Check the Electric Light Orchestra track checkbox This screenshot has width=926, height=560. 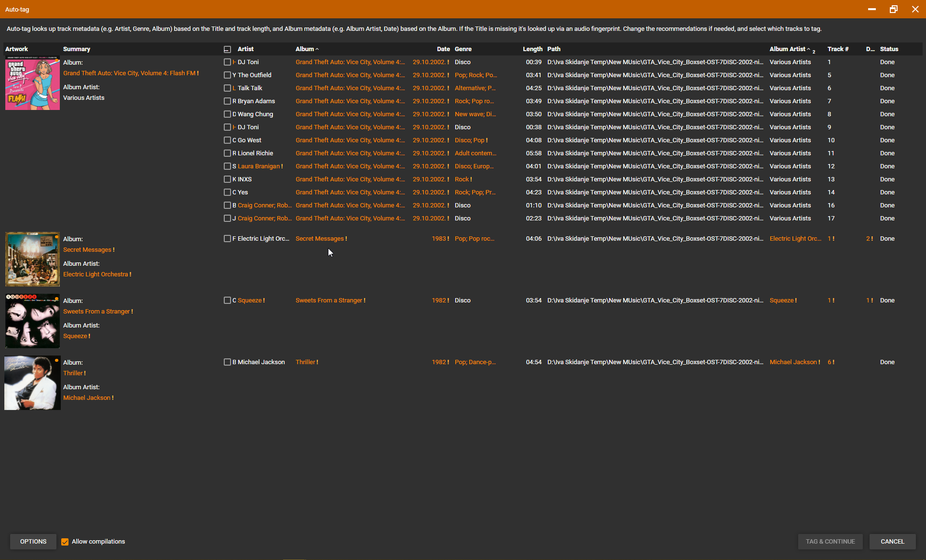click(x=227, y=239)
